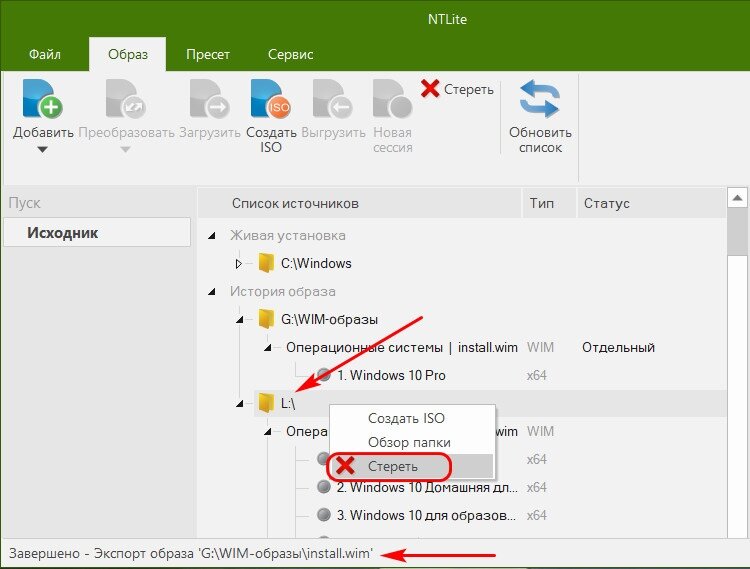This screenshot has height=569, width=750.
Task: Click the x64 cell of Windows 10 Pro
Action: 536,375
